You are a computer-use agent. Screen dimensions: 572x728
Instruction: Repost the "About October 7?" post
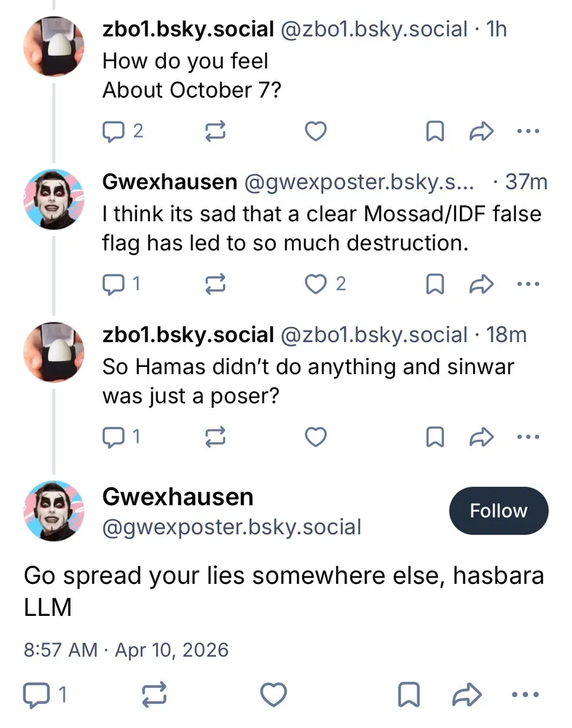tap(216, 131)
